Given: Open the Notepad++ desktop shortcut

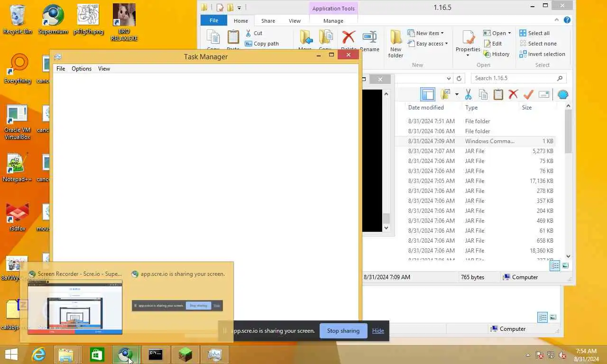Looking at the screenshot, I should tap(17, 167).
